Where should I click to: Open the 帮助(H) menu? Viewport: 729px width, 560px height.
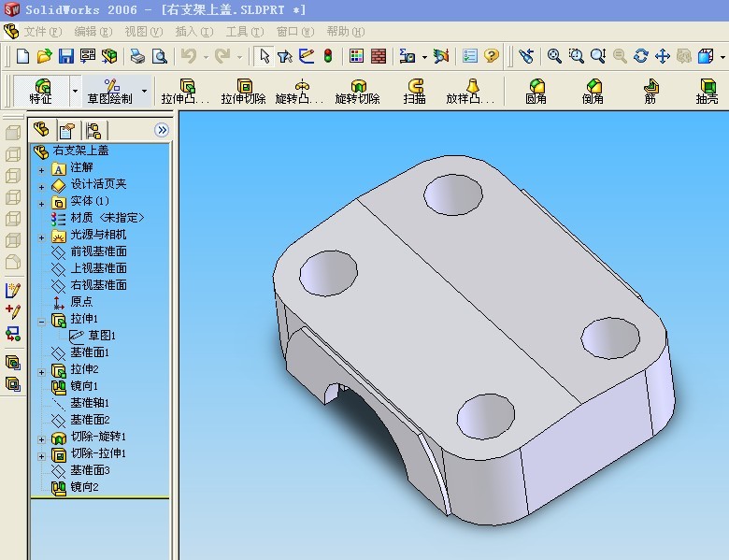pyautogui.click(x=346, y=32)
